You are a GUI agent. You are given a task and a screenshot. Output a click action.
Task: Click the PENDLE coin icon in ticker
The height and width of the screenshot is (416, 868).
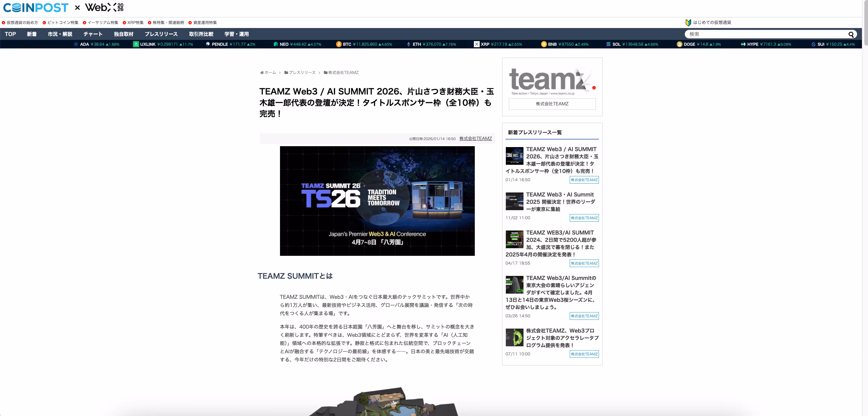click(208, 44)
